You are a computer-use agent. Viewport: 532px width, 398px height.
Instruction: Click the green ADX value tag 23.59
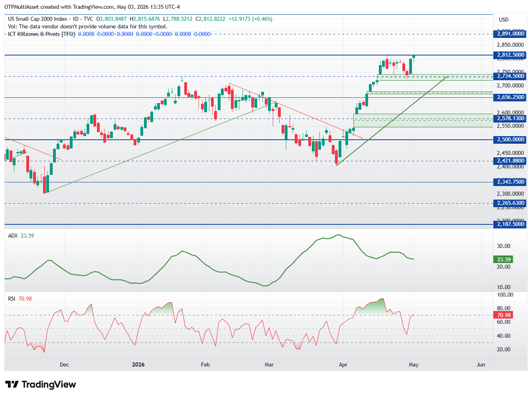[x=504, y=259]
